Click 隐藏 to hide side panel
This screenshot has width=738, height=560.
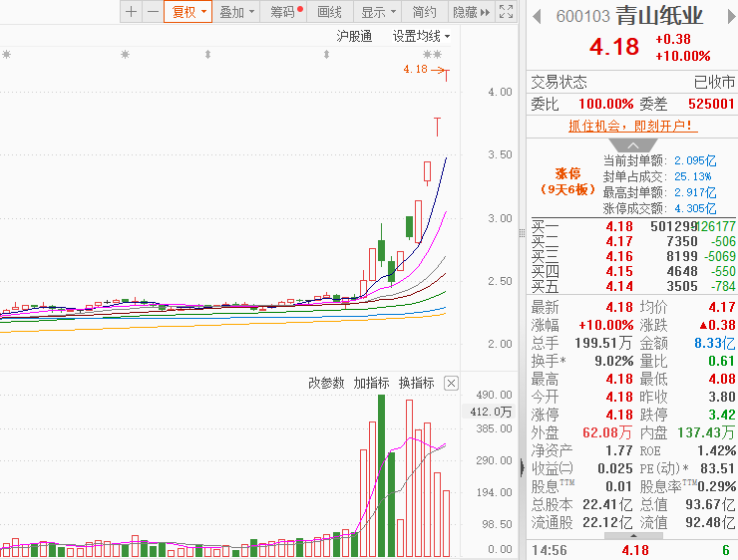(471, 12)
